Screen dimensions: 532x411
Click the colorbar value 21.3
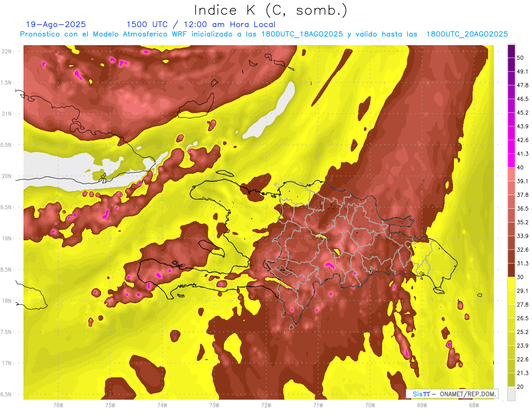(x=523, y=373)
